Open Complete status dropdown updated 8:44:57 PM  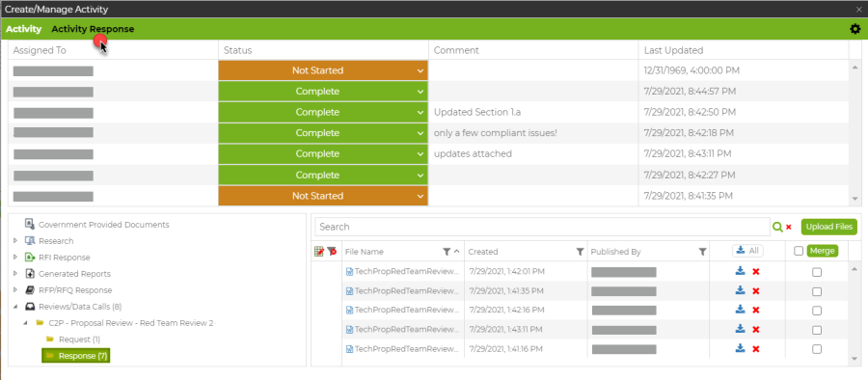click(323, 92)
